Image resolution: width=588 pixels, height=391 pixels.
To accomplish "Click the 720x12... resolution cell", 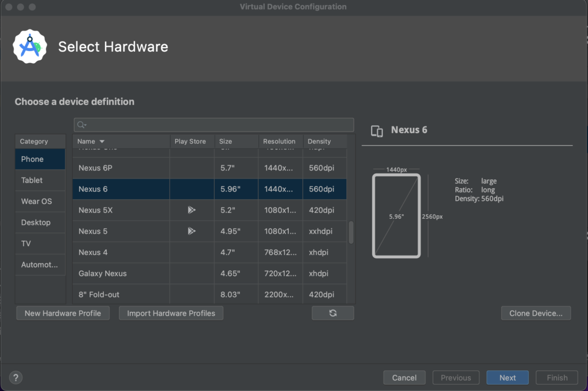I will pyautogui.click(x=280, y=273).
